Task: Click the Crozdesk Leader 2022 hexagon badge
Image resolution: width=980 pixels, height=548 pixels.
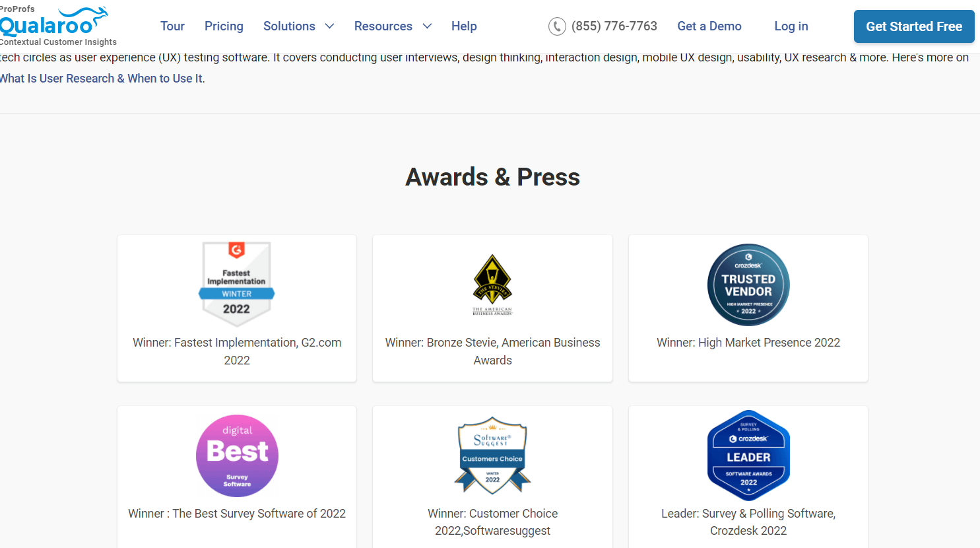Action: [x=748, y=456]
